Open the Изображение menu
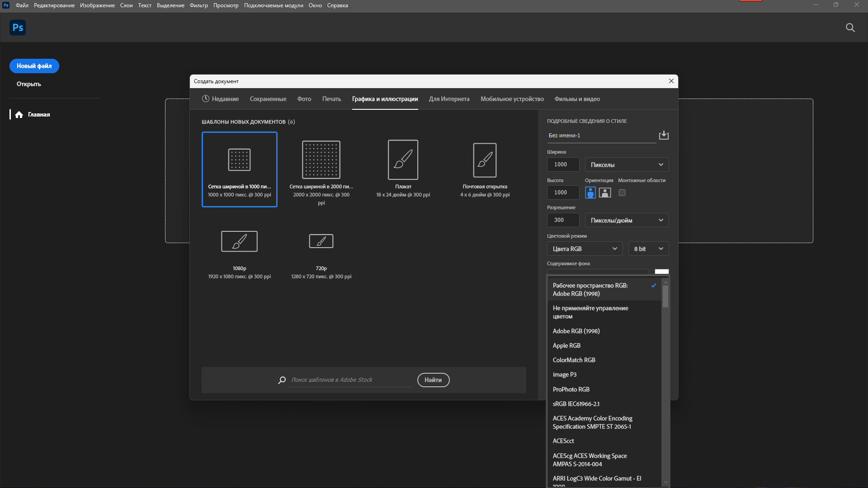 (x=97, y=5)
